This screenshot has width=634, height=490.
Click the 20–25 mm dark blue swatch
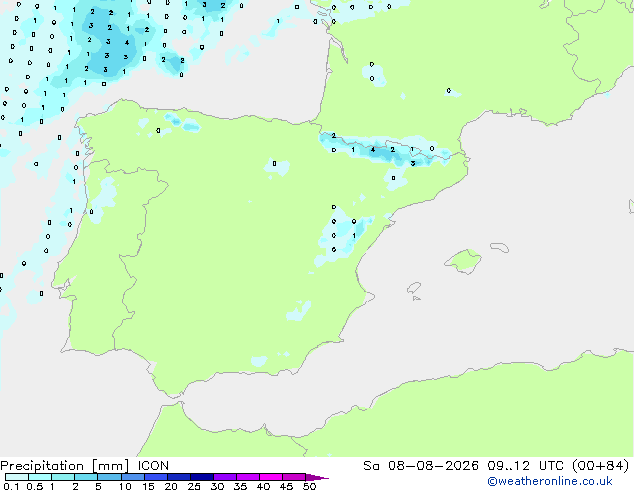179,477
